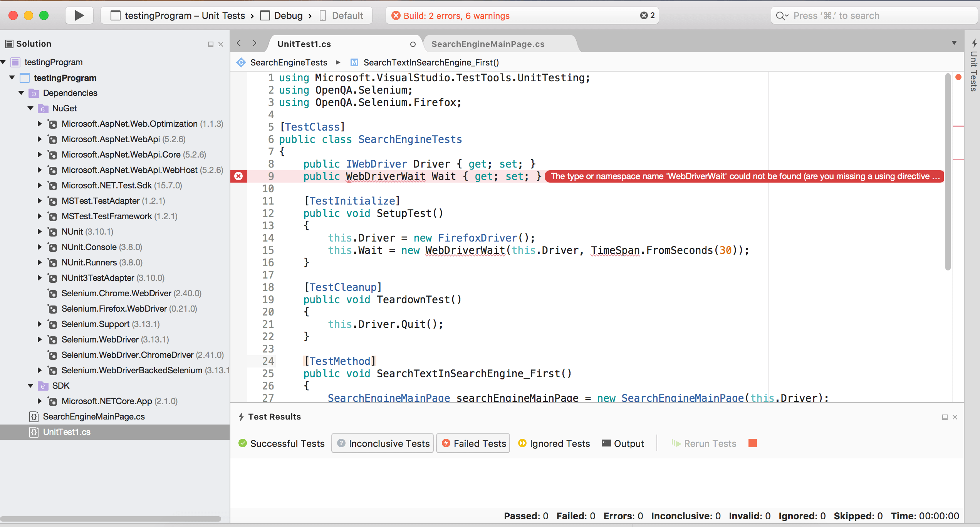The image size is (980, 527).
Task: Switch to SearchEngineMainPage.cs tab
Action: (x=488, y=44)
